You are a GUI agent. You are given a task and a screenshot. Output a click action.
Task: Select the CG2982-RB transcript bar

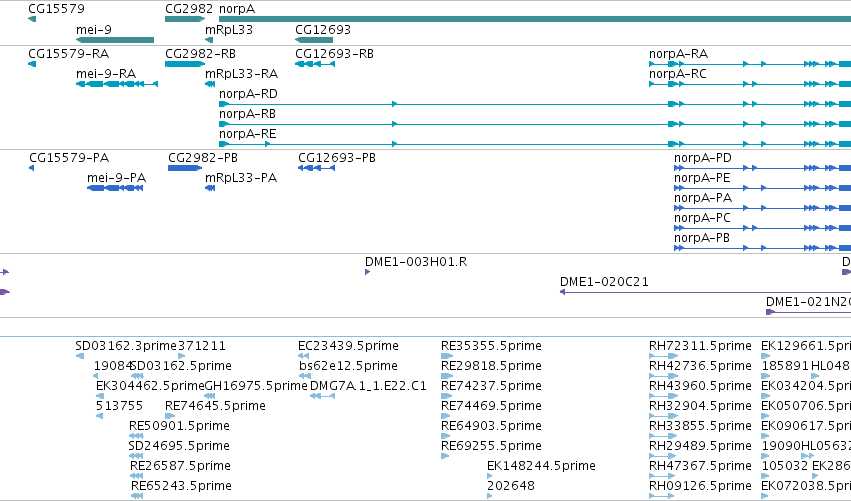185,64
